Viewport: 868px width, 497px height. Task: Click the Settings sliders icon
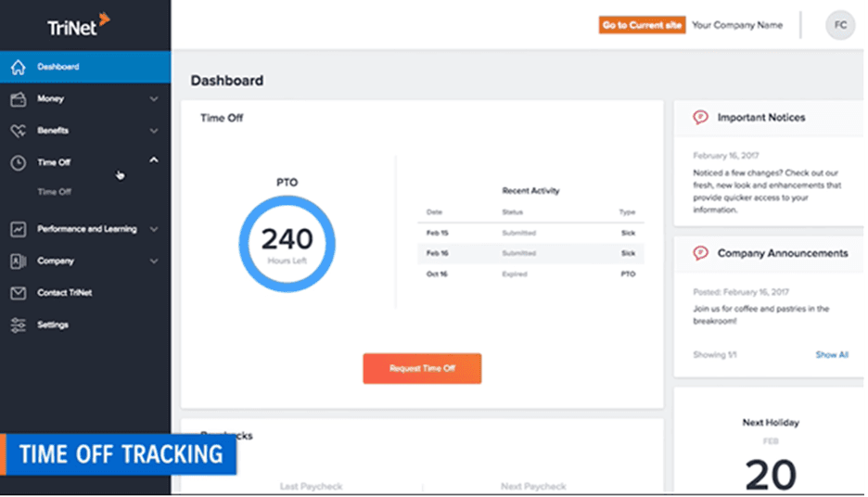point(18,325)
